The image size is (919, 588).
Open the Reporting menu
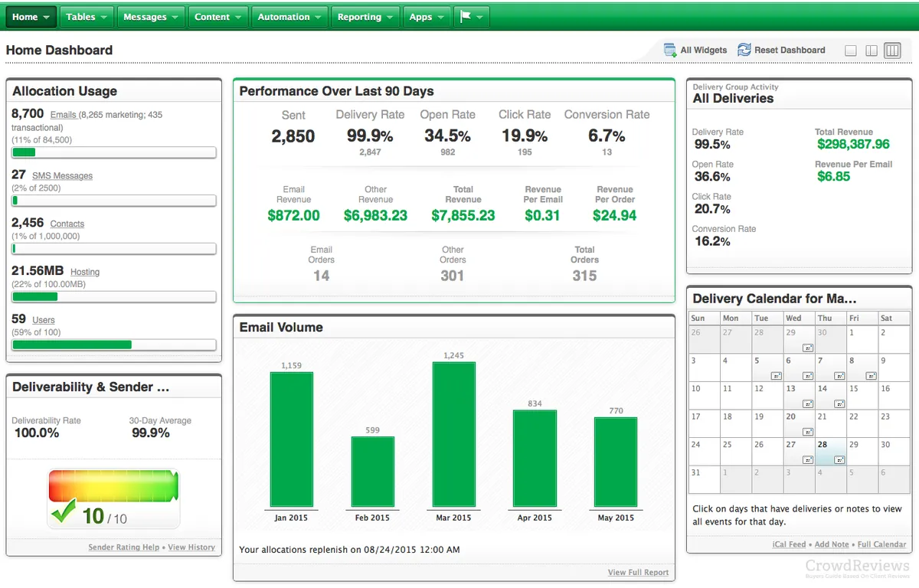pos(365,17)
